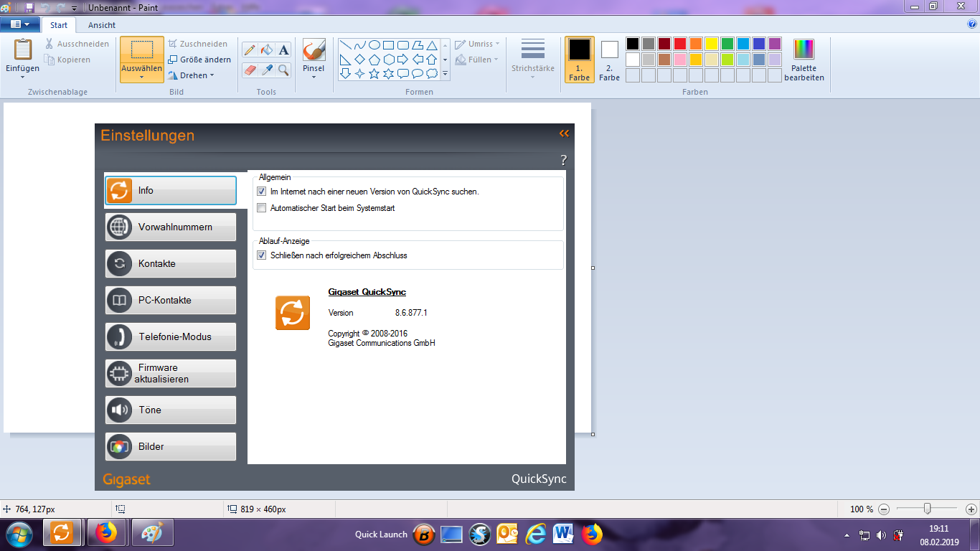Viewport: 980px width, 551px height.
Task: Open the Einfügen dropdown arrow
Action: pyautogui.click(x=23, y=77)
